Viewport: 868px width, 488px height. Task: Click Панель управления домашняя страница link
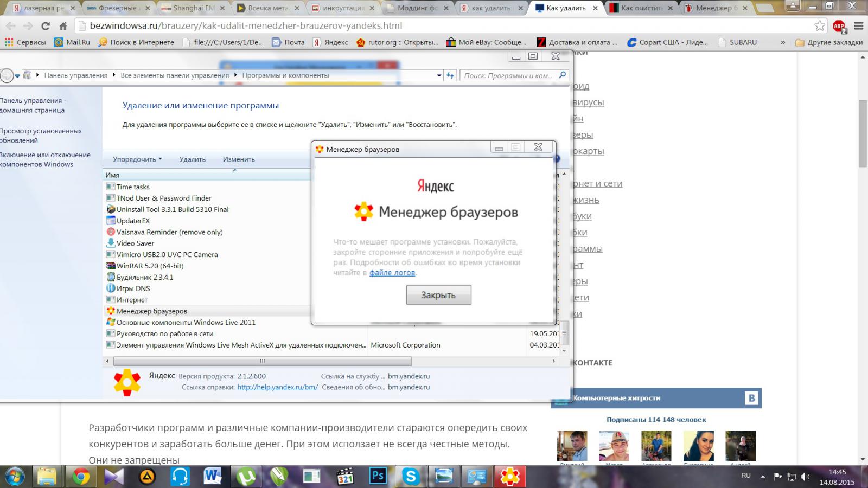tap(33, 105)
